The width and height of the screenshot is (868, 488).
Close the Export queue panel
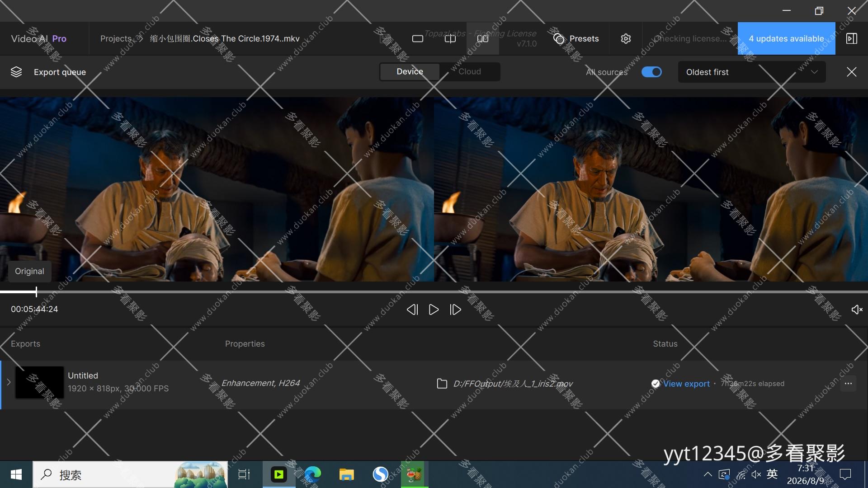pos(852,72)
